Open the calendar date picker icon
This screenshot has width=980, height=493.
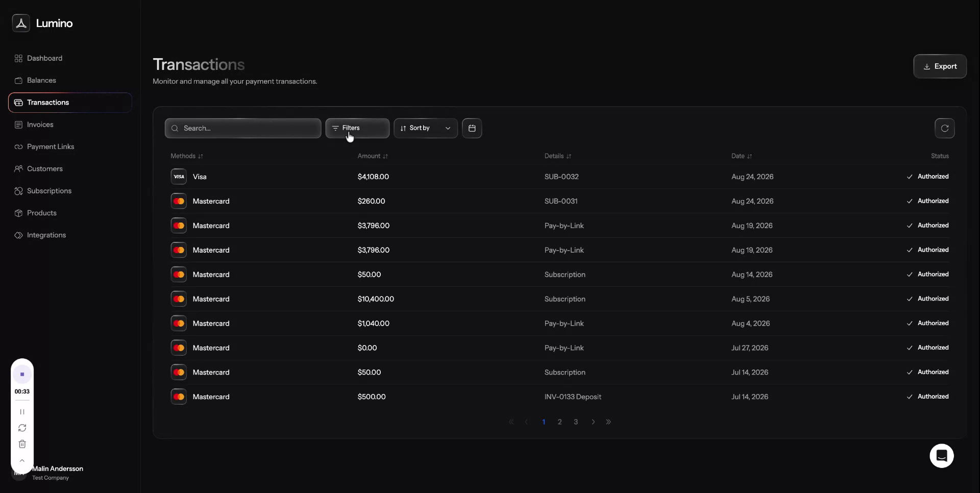[472, 128]
